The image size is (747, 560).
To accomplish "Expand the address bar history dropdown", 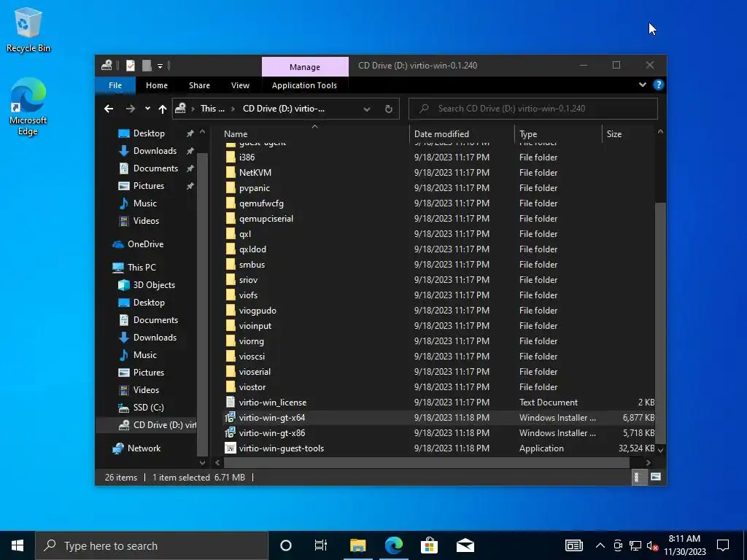I will click(x=367, y=109).
